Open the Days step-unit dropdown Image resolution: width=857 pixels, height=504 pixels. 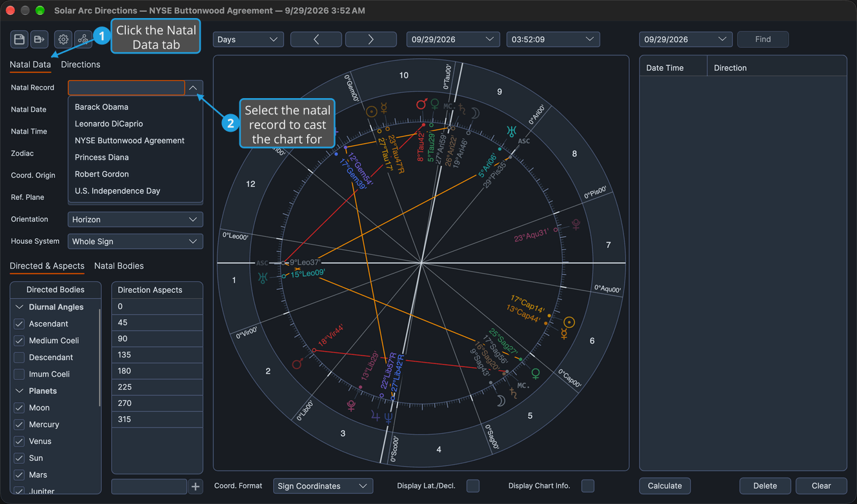tap(248, 39)
